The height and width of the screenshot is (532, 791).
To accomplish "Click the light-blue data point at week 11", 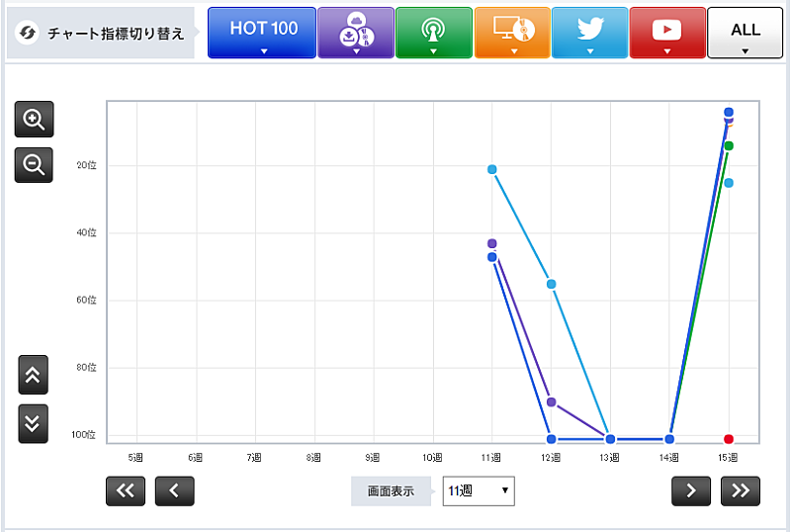I will pyautogui.click(x=491, y=170).
